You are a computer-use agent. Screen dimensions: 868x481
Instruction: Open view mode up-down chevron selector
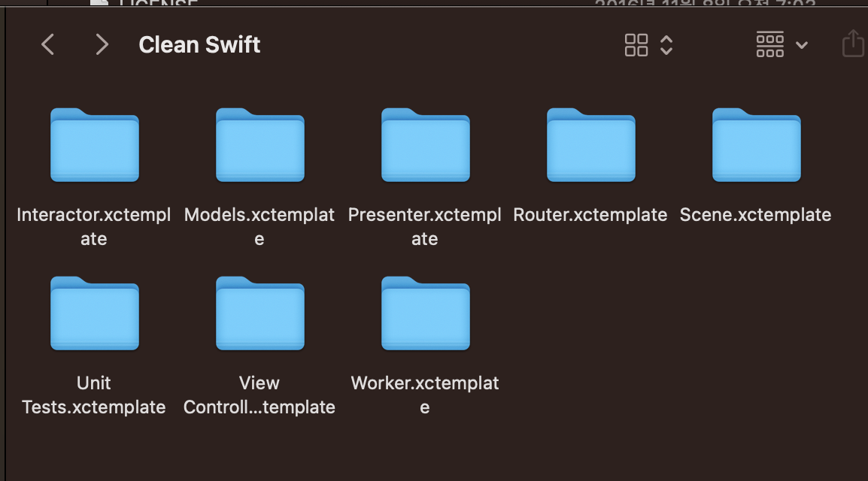[666, 45]
